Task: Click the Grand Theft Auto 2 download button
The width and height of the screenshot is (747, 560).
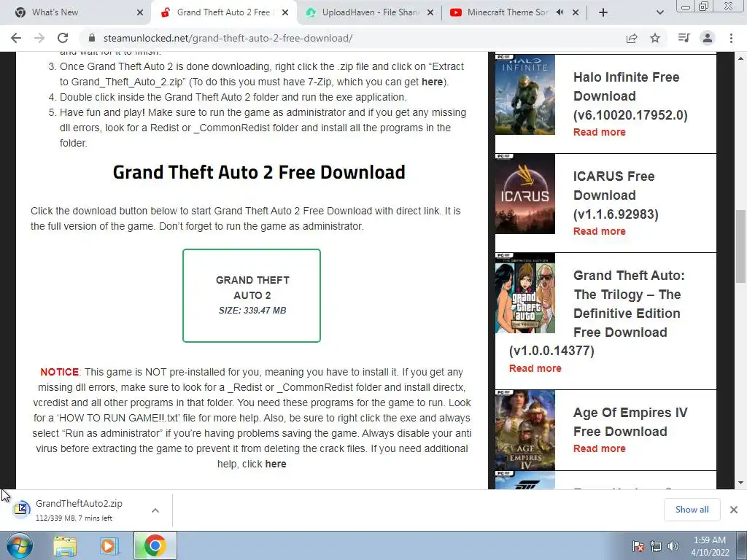Action: click(252, 295)
